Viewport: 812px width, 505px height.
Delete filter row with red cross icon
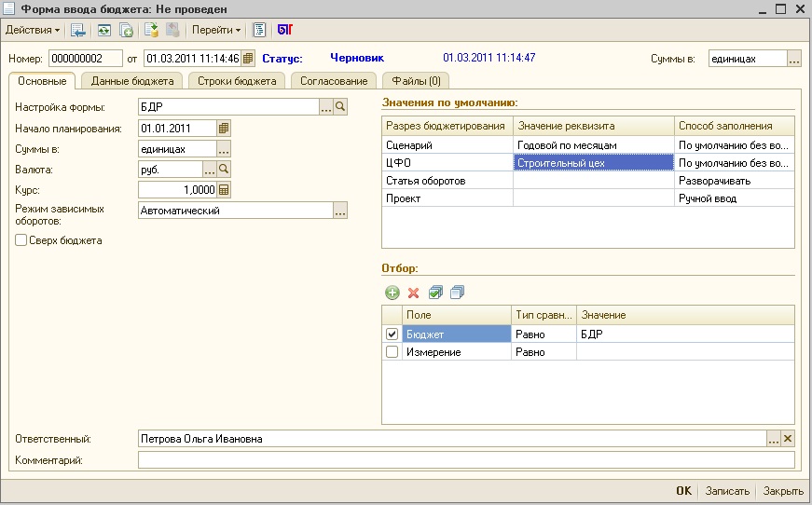[x=413, y=293]
